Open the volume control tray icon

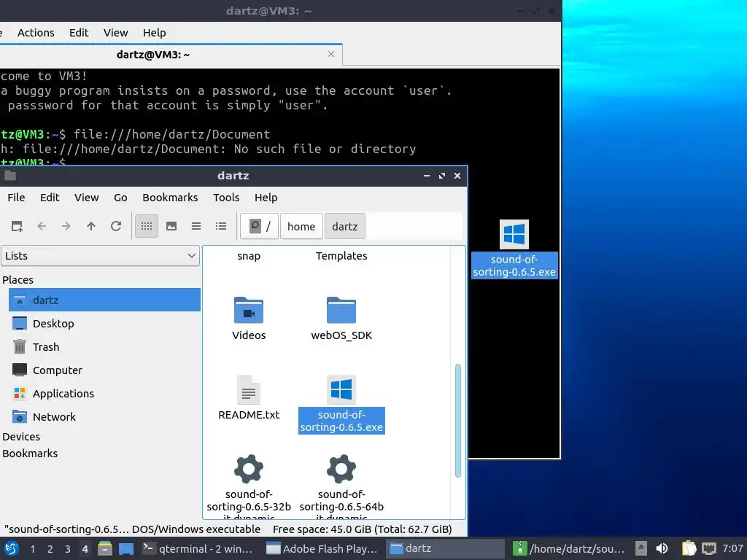(x=662, y=548)
